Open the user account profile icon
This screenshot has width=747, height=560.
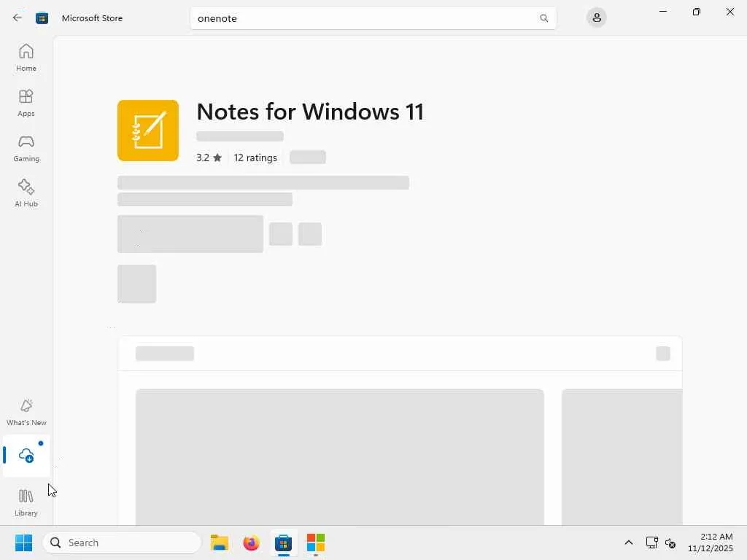tap(596, 18)
